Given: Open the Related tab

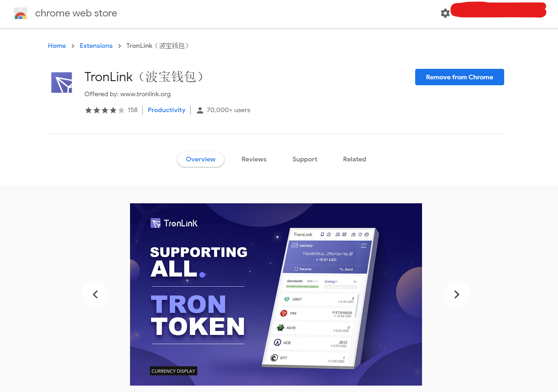Looking at the screenshot, I should point(355,160).
